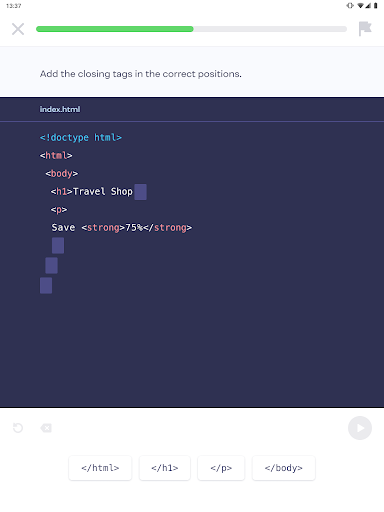Click the <strong>75%</strong> code line
This screenshot has height=512, width=384.
pos(122,228)
